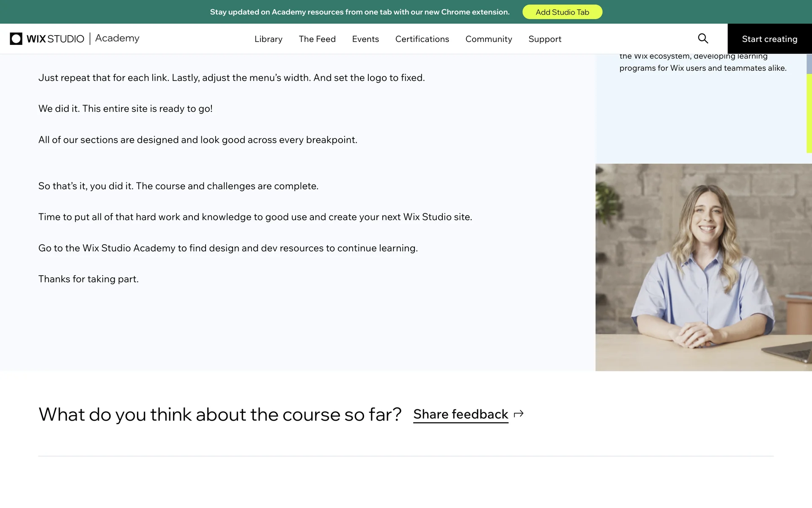Click the WIX STUDIO wordmark
This screenshot has height=508, width=812.
pos(55,39)
